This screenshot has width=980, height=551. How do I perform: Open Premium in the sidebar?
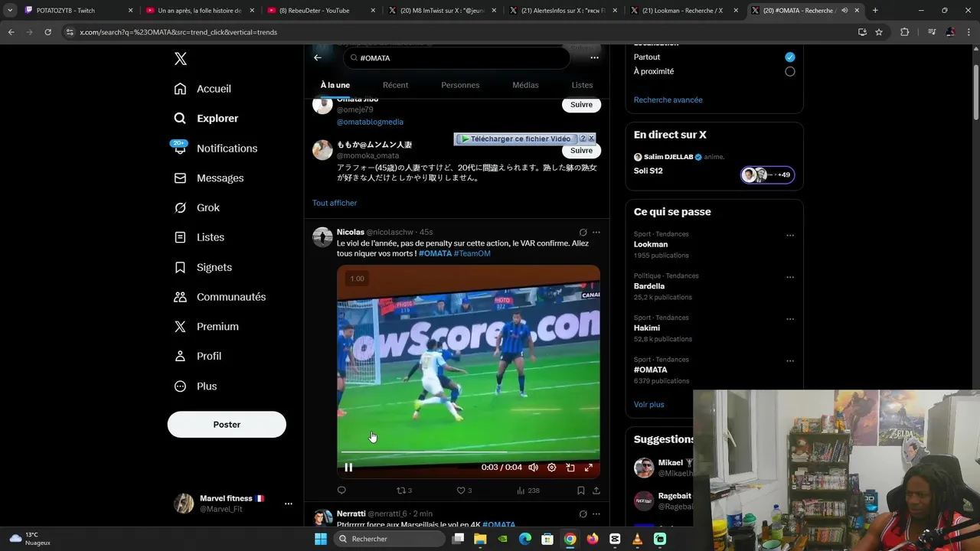click(x=207, y=327)
